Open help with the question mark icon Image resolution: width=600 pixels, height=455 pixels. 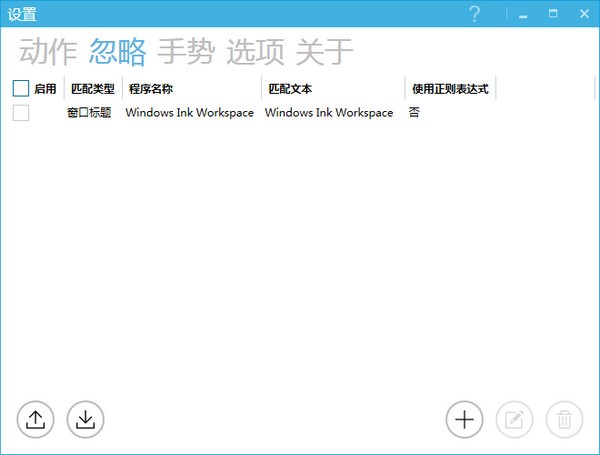coord(474,14)
